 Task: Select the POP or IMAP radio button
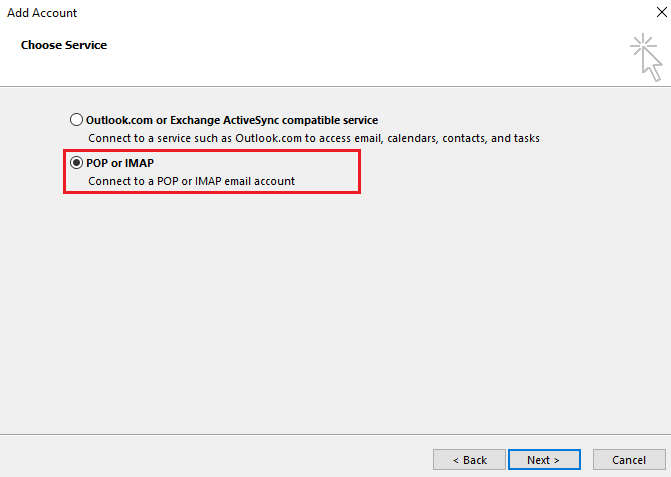coord(77,163)
